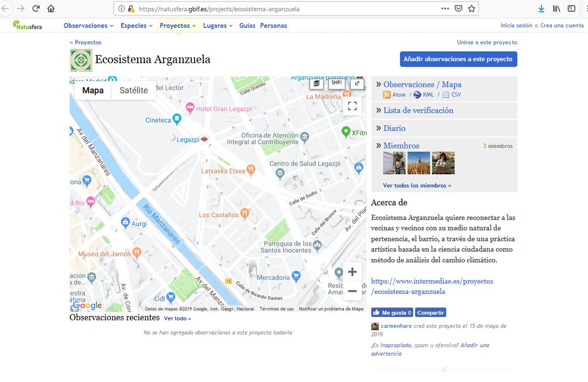The width and height of the screenshot is (588, 382).
Task: Enter fullscreen mode on the map
Action: [352, 105]
